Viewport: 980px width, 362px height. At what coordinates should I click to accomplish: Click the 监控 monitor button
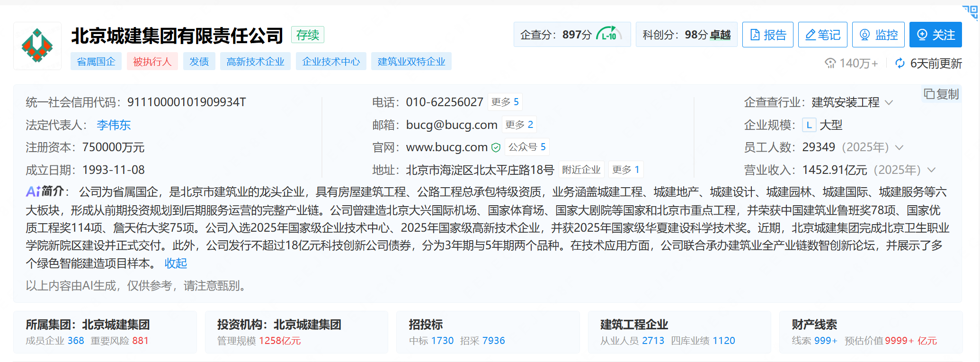pyautogui.click(x=878, y=35)
